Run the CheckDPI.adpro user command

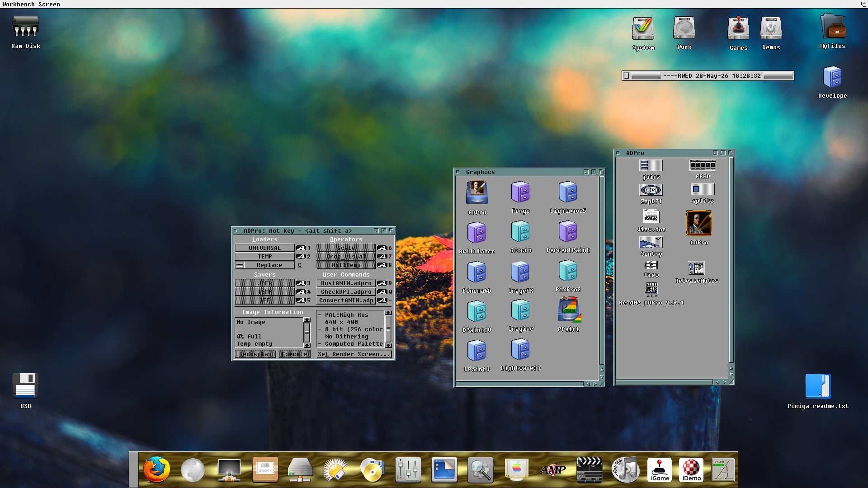pyautogui.click(x=346, y=292)
